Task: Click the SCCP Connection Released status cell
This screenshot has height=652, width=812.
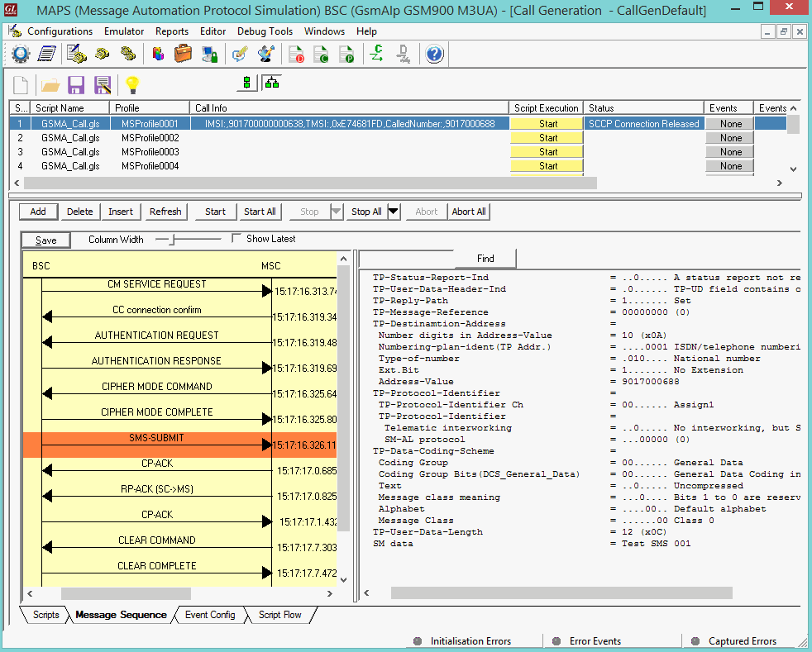Action: [643, 124]
